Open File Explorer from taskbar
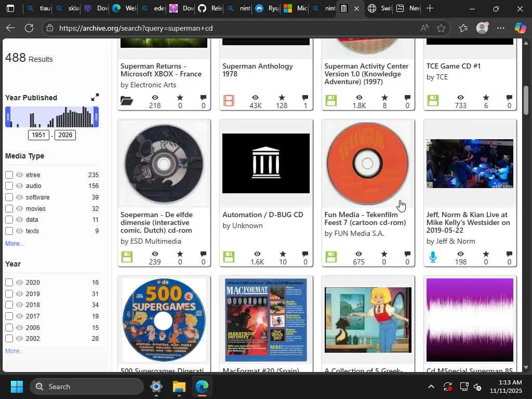Viewport: 532px width, 399px height. (x=179, y=387)
